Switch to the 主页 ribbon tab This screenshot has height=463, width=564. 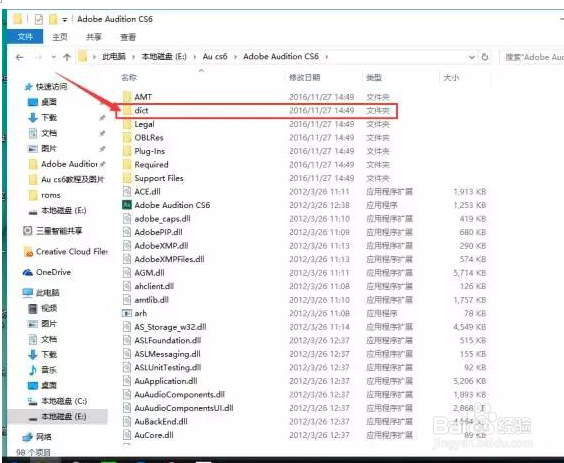pyautogui.click(x=60, y=37)
